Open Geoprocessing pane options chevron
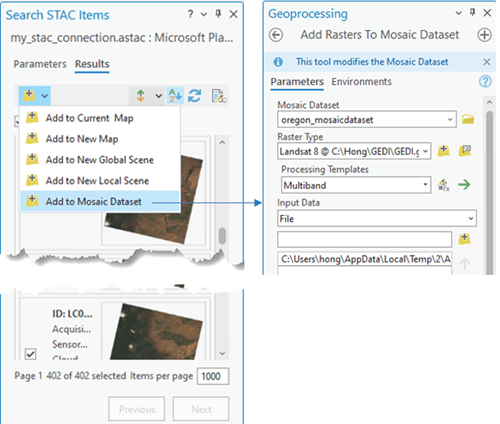The width and height of the screenshot is (500, 424). pos(458,13)
